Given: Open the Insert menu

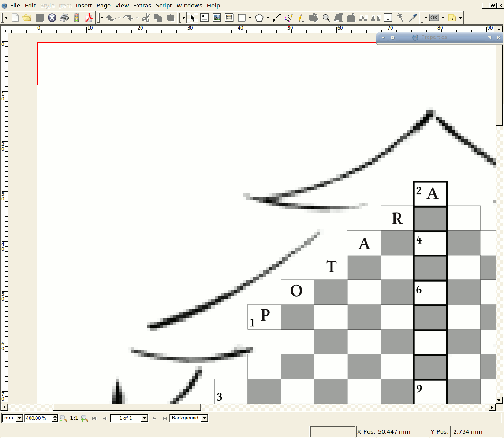Looking at the screenshot, I should (84, 6).
